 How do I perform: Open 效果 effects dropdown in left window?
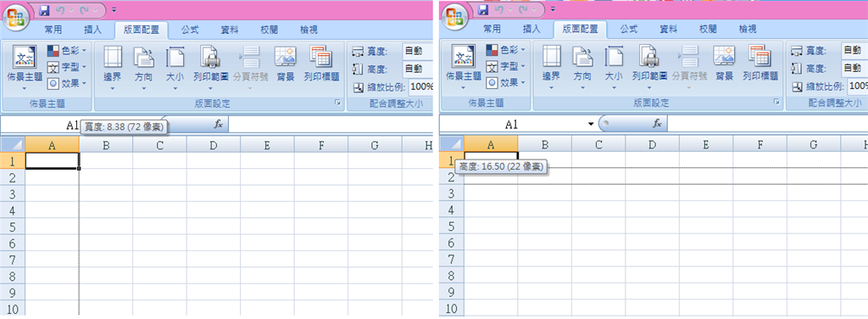click(x=67, y=83)
